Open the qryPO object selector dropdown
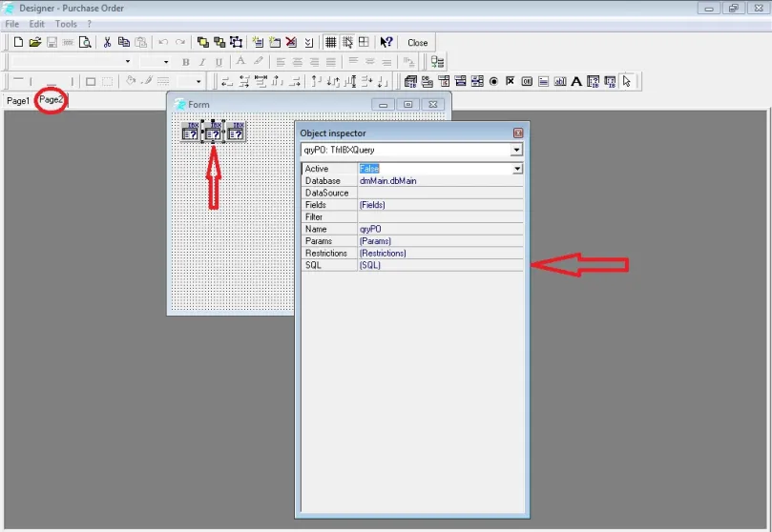This screenshot has width=772, height=532. point(516,150)
